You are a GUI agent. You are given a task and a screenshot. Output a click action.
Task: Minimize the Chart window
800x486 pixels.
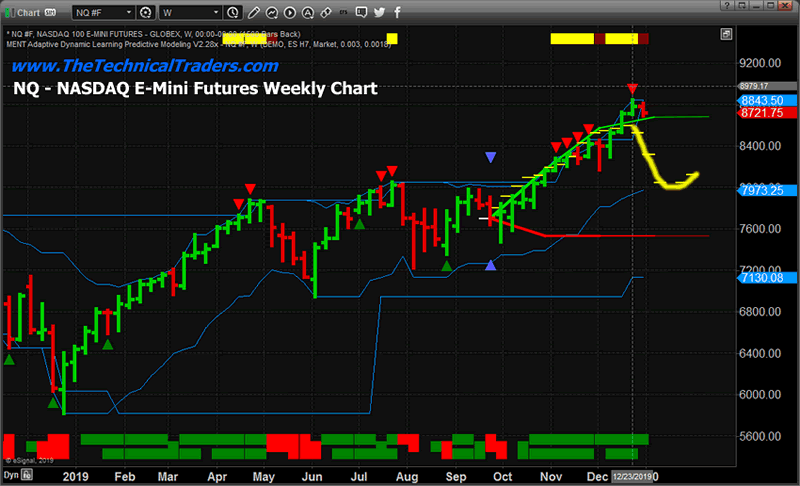pyautogui.click(x=756, y=5)
